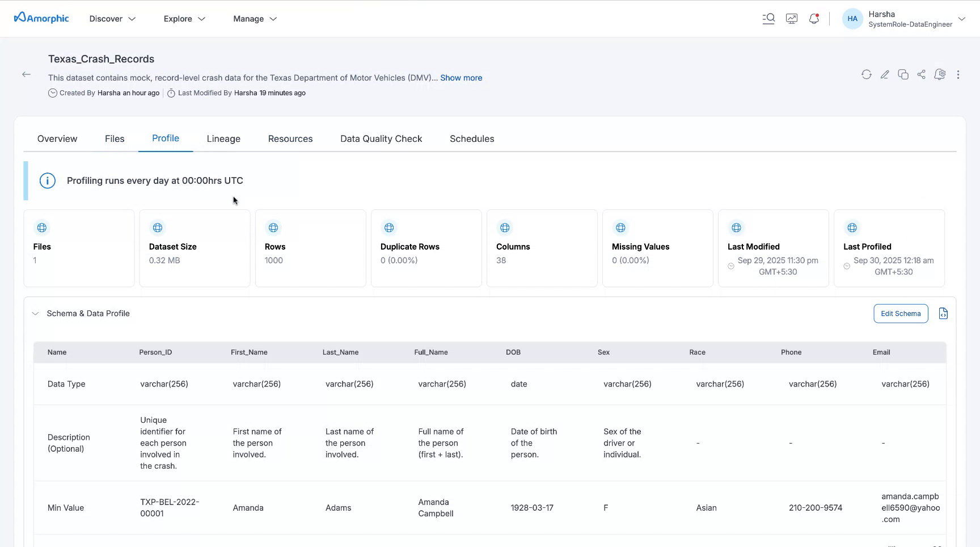Screen dimensions: 980x547
Task: Click the dataset settings gear icon
Action: 940,74
